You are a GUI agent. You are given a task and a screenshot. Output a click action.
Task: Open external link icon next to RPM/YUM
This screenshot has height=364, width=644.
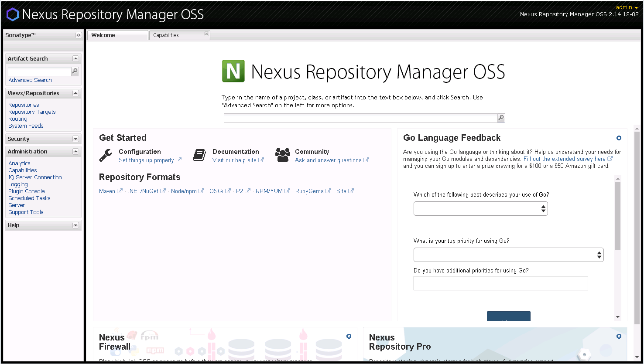[287, 191]
